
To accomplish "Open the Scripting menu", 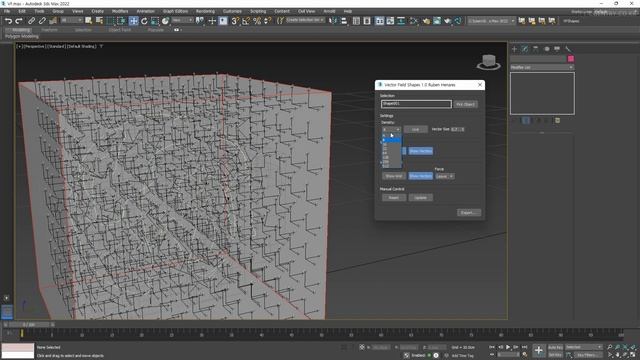I will coord(258,11).
